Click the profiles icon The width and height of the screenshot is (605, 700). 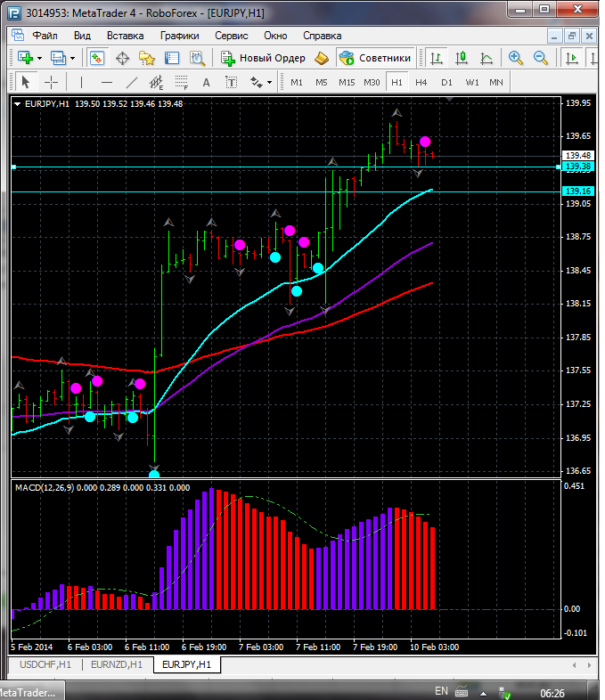tap(58, 58)
